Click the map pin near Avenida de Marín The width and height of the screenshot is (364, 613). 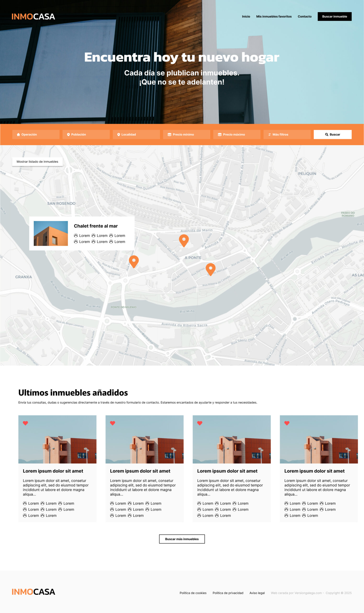pos(184,240)
